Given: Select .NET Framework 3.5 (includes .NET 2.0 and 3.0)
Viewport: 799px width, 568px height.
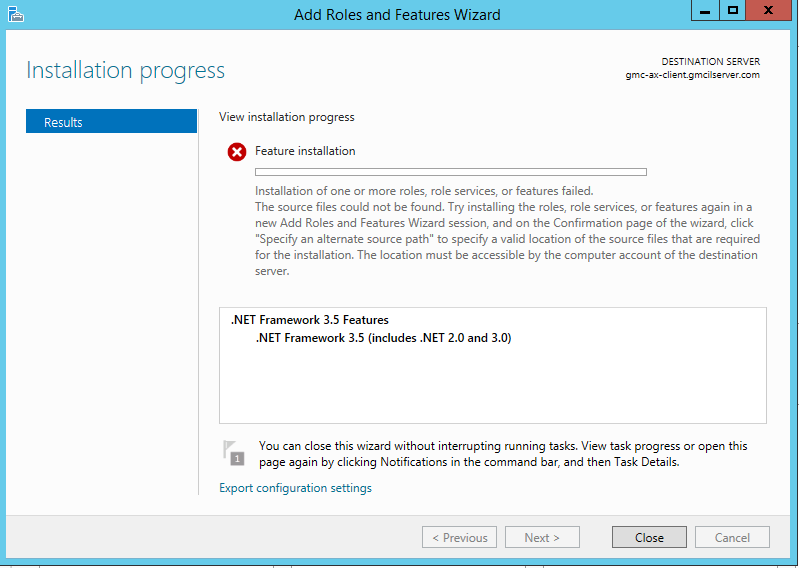Looking at the screenshot, I should click(x=383, y=338).
